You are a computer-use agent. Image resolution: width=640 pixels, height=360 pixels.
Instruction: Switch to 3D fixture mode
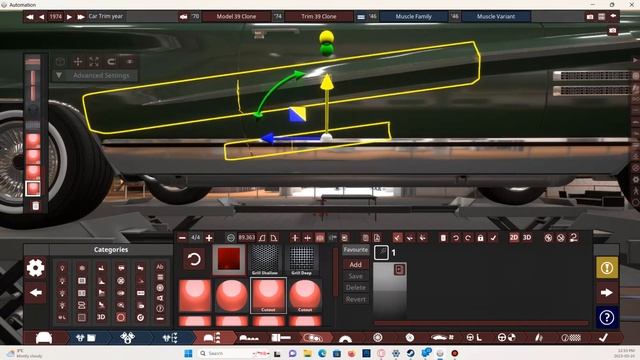527,238
